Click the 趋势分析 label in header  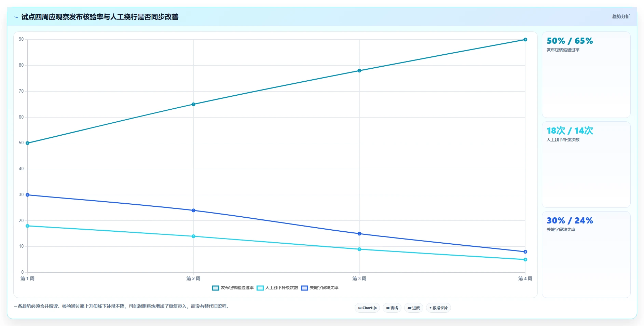(x=621, y=16)
